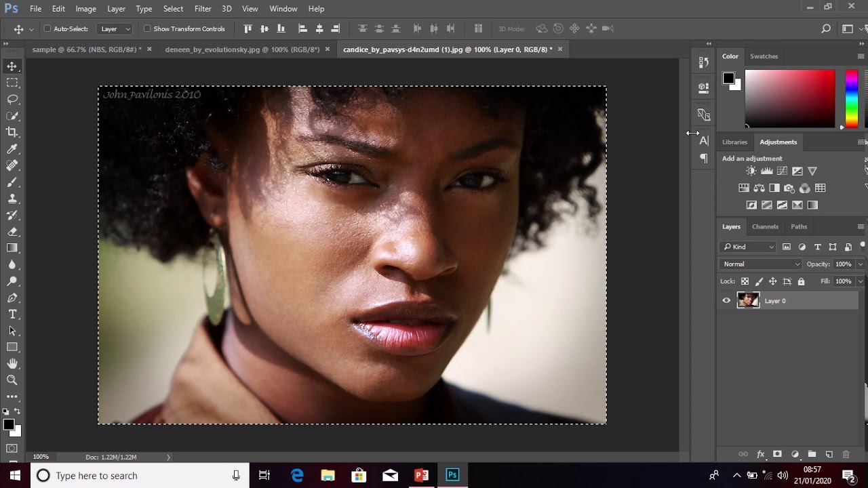Select the Hand tool

click(12, 364)
